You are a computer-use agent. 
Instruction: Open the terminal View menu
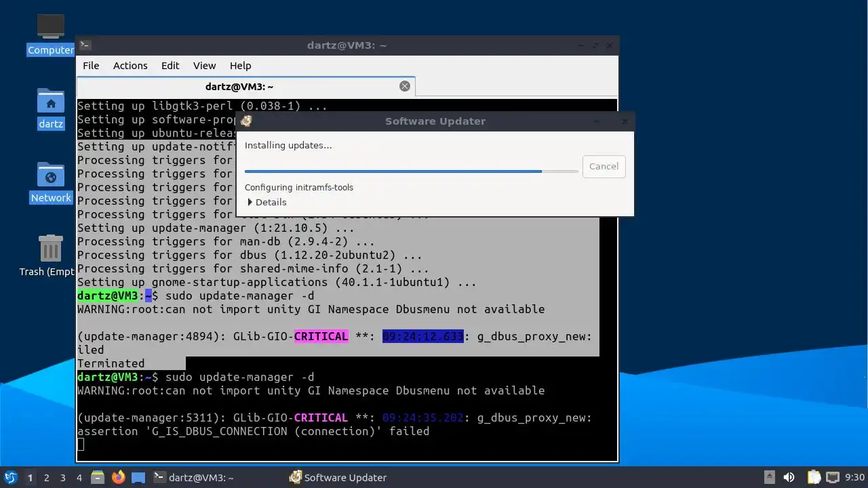[x=204, y=66]
